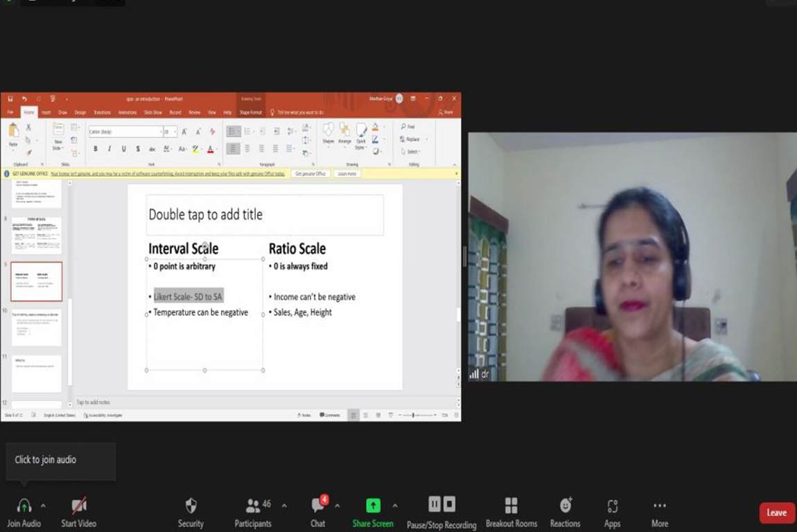Select the Interval Scale slide thumbnail
Viewport: 797px width, 532px height.
[x=37, y=281]
